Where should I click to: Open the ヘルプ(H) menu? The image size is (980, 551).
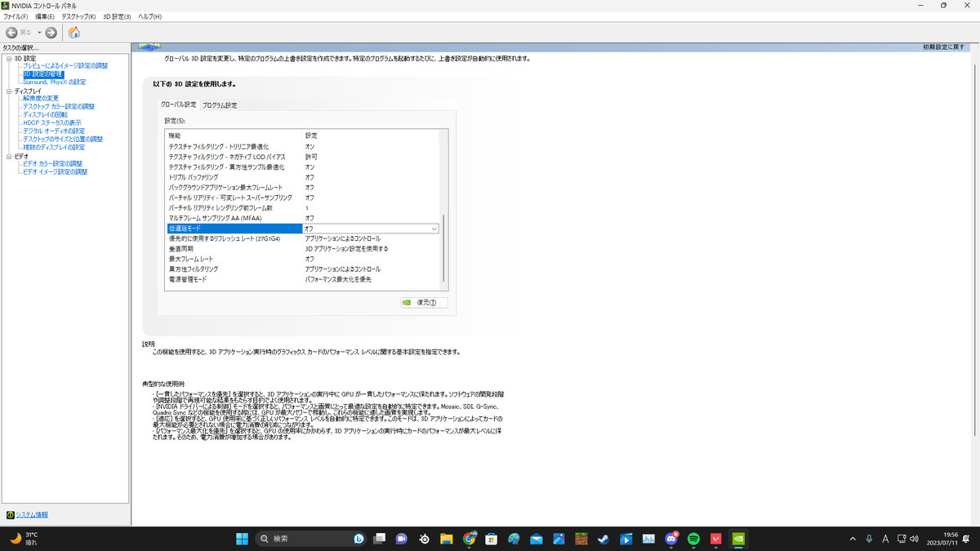click(149, 16)
